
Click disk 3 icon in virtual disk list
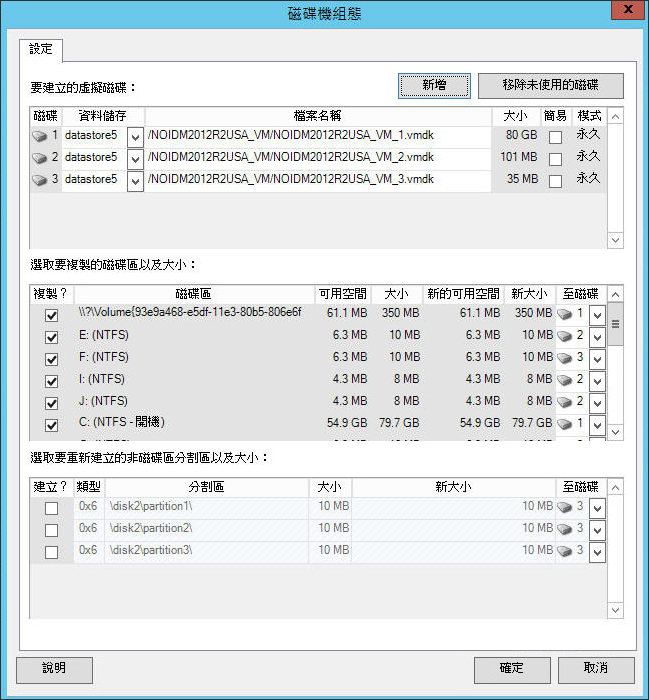[40, 180]
